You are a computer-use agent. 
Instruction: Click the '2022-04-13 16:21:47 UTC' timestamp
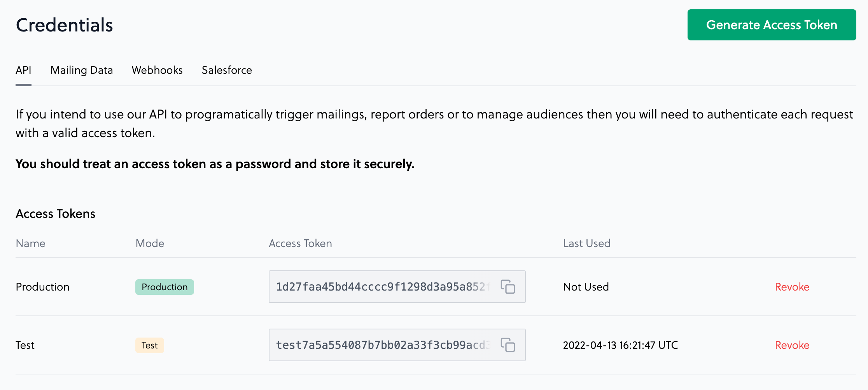pos(621,345)
